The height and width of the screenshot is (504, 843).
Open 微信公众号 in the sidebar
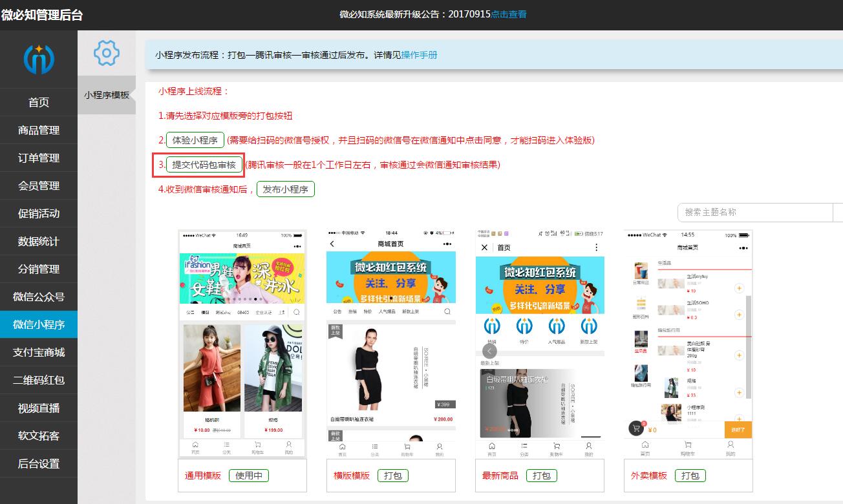coord(39,297)
